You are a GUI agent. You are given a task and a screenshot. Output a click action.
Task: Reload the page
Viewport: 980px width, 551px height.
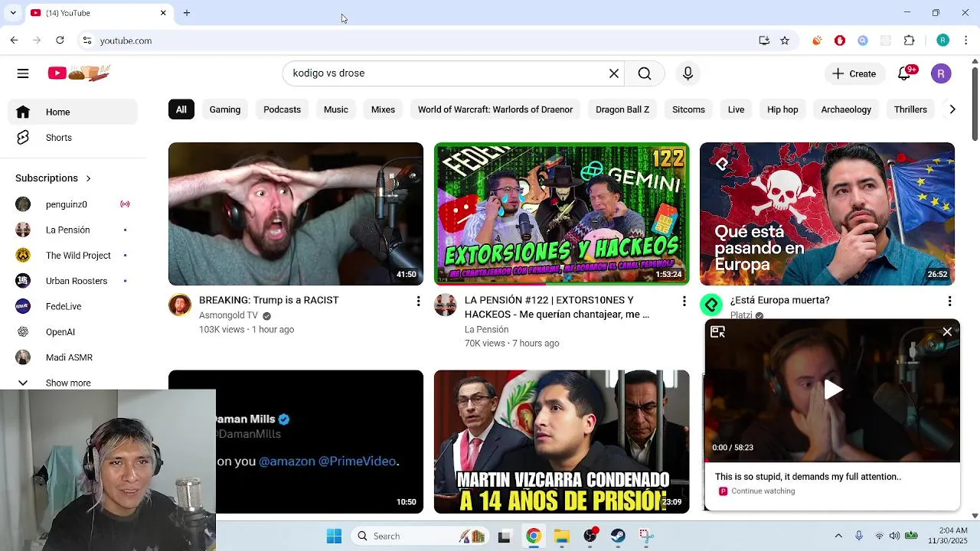(x=60, y=41)
